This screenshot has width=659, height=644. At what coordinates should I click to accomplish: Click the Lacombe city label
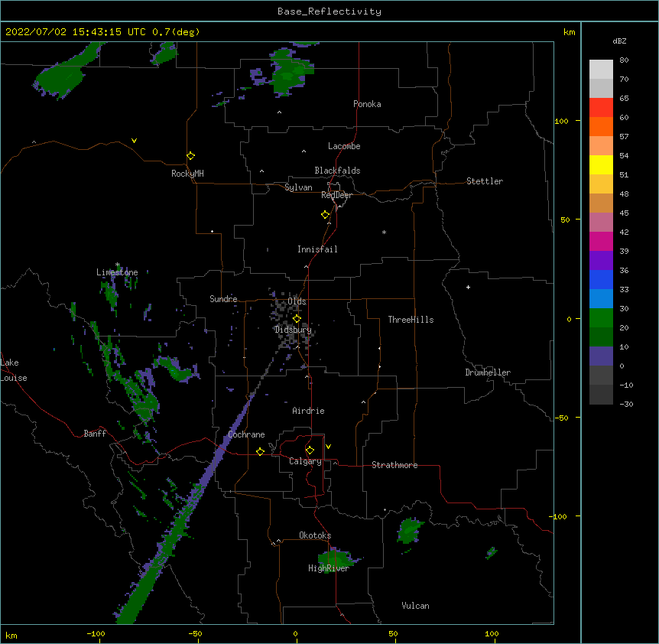pos(344,146)
